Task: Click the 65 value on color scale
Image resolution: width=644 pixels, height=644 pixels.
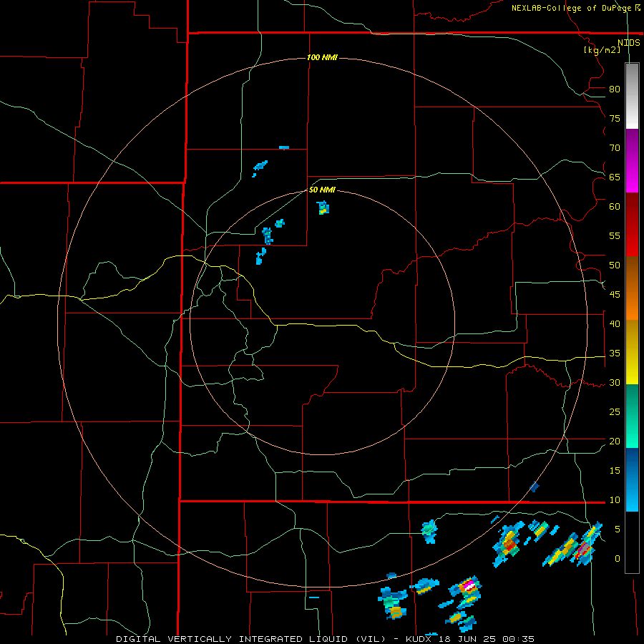Action: (615, 177)
